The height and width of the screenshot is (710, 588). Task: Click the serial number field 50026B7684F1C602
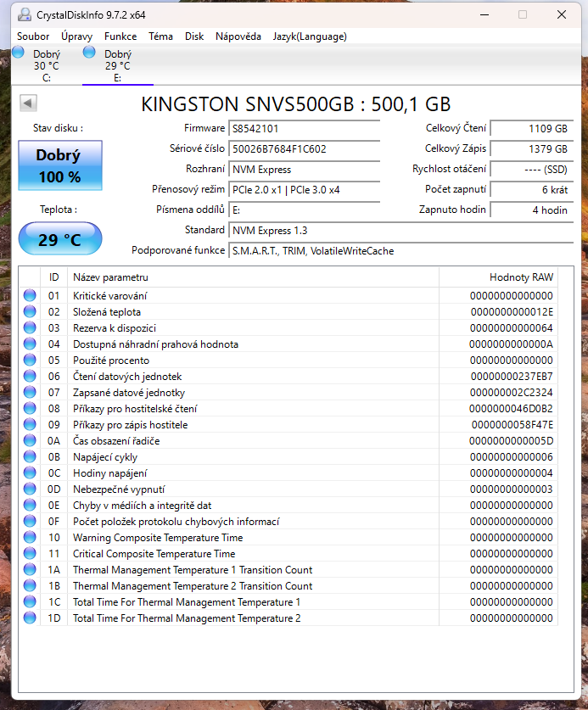coord(304,149)
